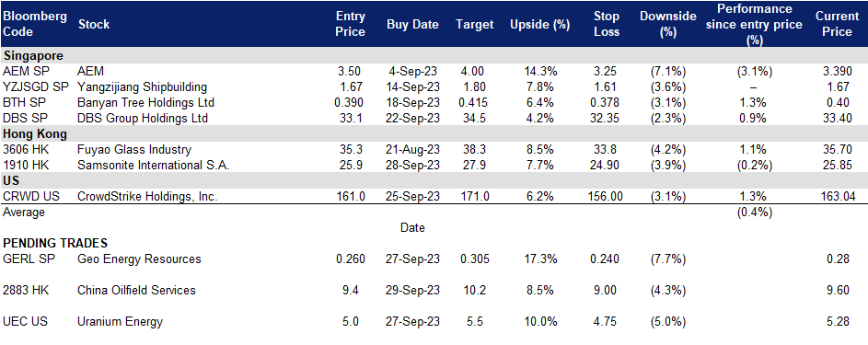Click the Buy Date column header
The image size is (868, 345).
click(x=412, y=24)
